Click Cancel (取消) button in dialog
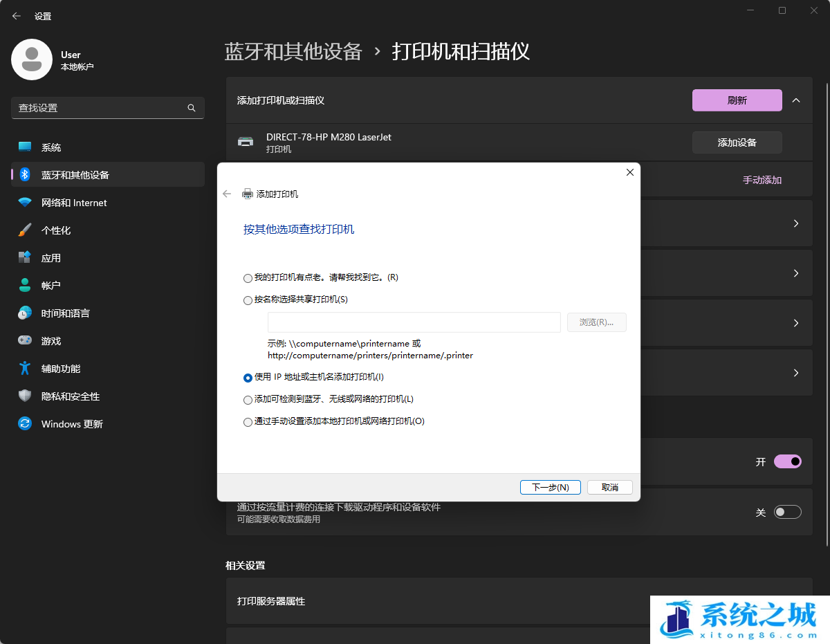Image resolution: width=830 pixels, height=644 pixels. (x=610, y=487)
